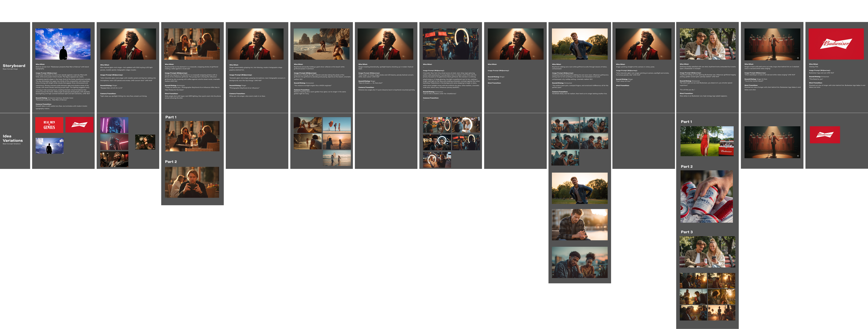Select the Physical Toll man in park image
Image resolution: width=868 pixels, height=329 pixels.
tap(579, 44)
